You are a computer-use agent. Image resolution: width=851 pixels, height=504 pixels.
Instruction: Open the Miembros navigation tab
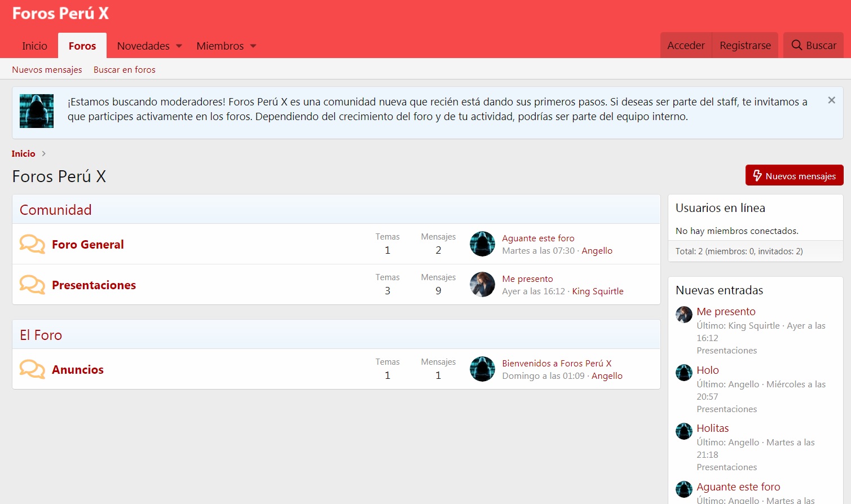(220, 46)
